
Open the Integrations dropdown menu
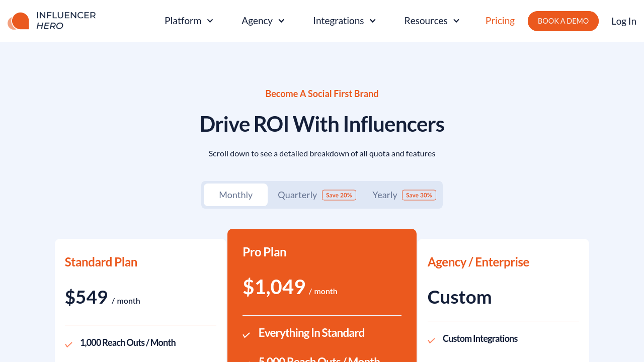[338, 21]
